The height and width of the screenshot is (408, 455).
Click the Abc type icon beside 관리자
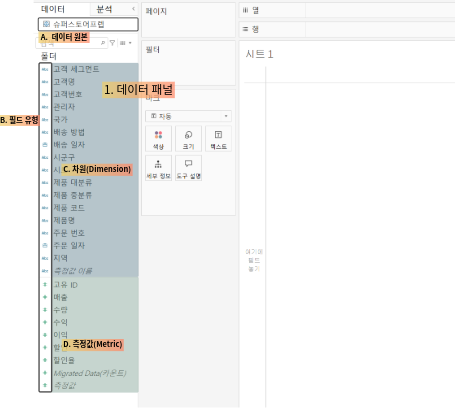(45, 107)
